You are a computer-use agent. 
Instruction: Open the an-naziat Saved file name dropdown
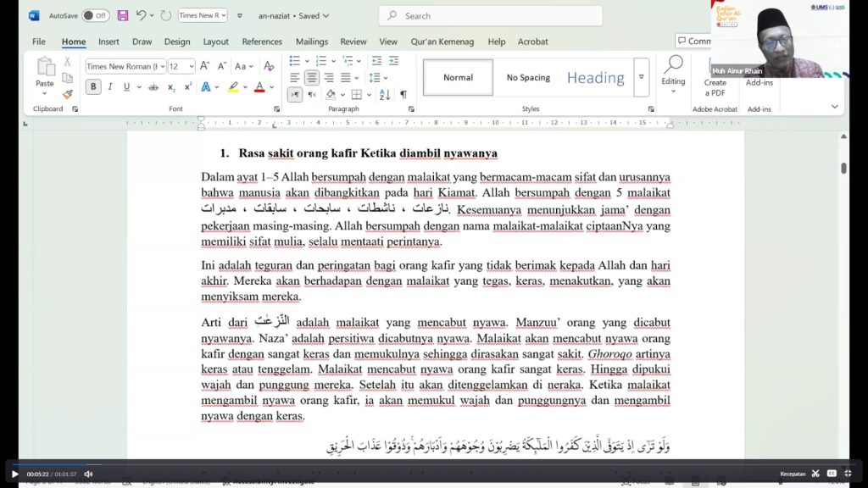pyautogui.click(x=293, y=15)
